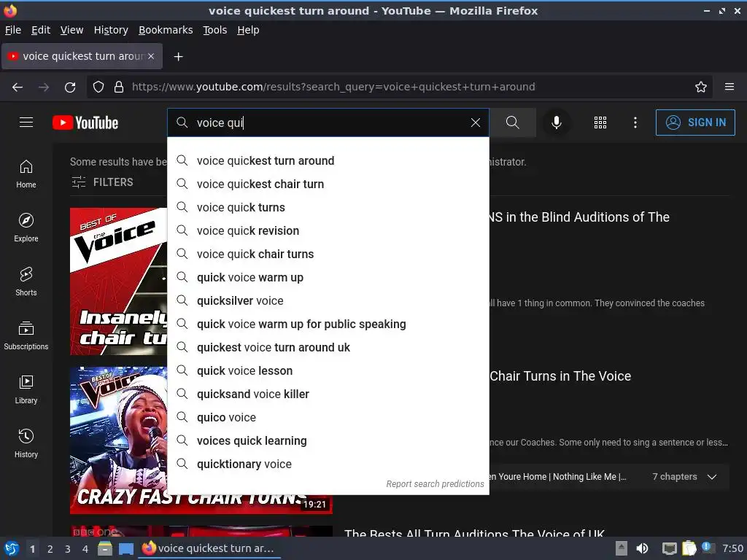Switch to workspace 3 in the taskbar
Screen dimensions: 747x560
pyautogui.click(x=67, y=549)
